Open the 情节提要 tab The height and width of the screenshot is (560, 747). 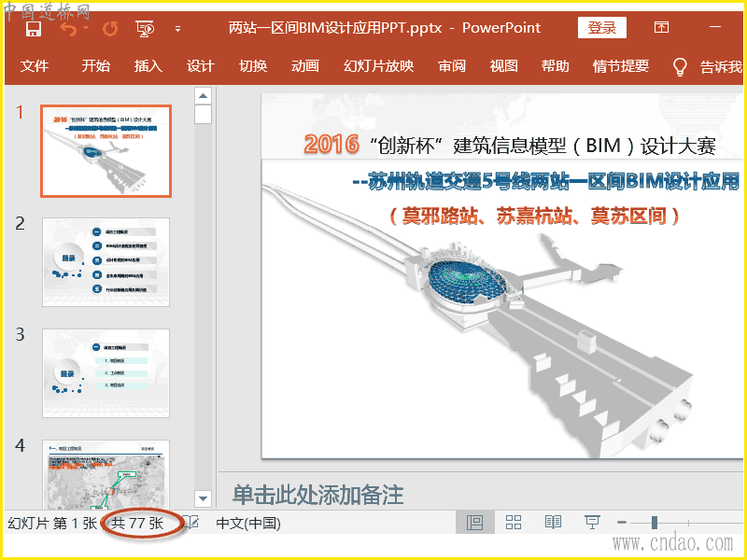click(x=621, y=65)
